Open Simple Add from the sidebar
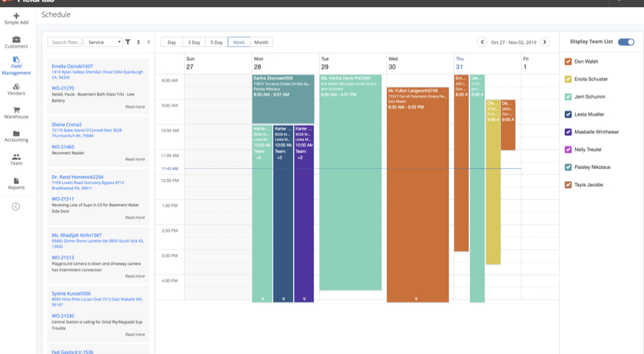This screenshot has width=644, height=354. tap(16, 19)
